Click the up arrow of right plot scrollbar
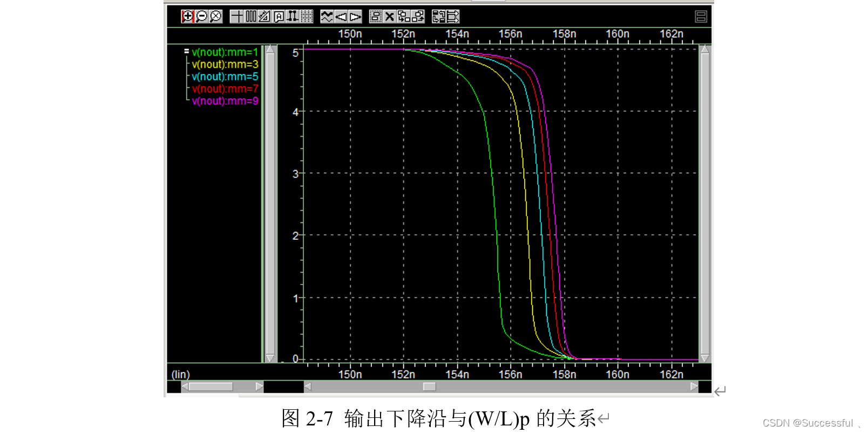 pyautogui.click(x=704, y=50)
